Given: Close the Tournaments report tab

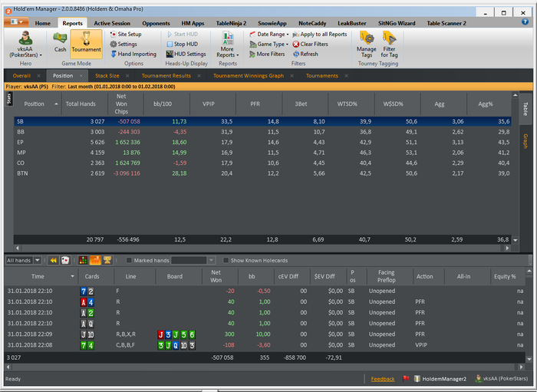Looking at the screenshot, I should pyautogui.click(x=346, y=76).
